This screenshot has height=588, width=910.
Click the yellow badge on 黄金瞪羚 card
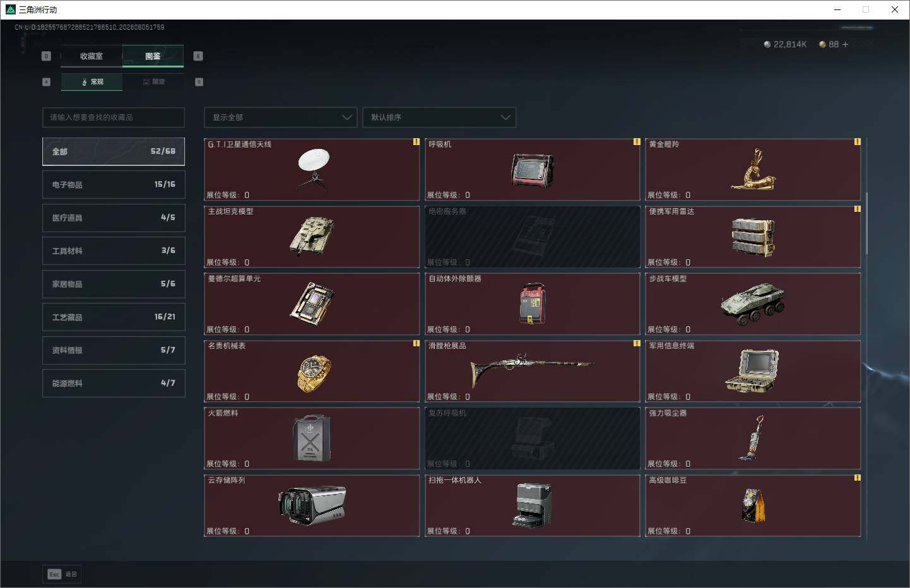click(x=857, y=142)
